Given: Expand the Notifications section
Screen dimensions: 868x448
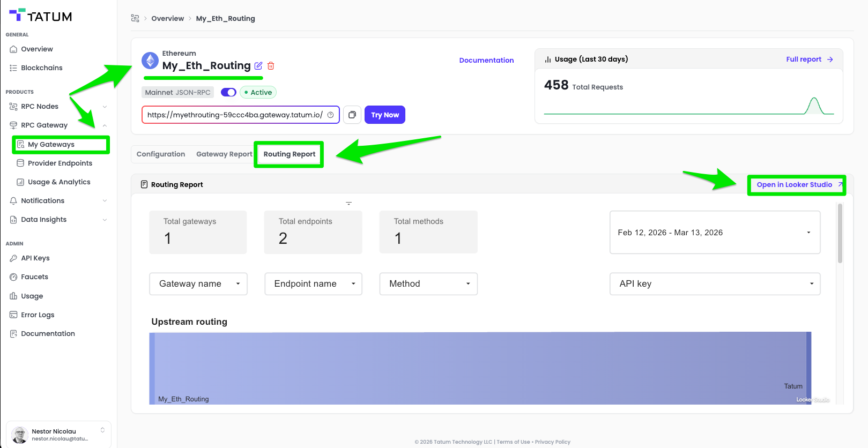Looking at the screenshot, I should click(105, 201).
